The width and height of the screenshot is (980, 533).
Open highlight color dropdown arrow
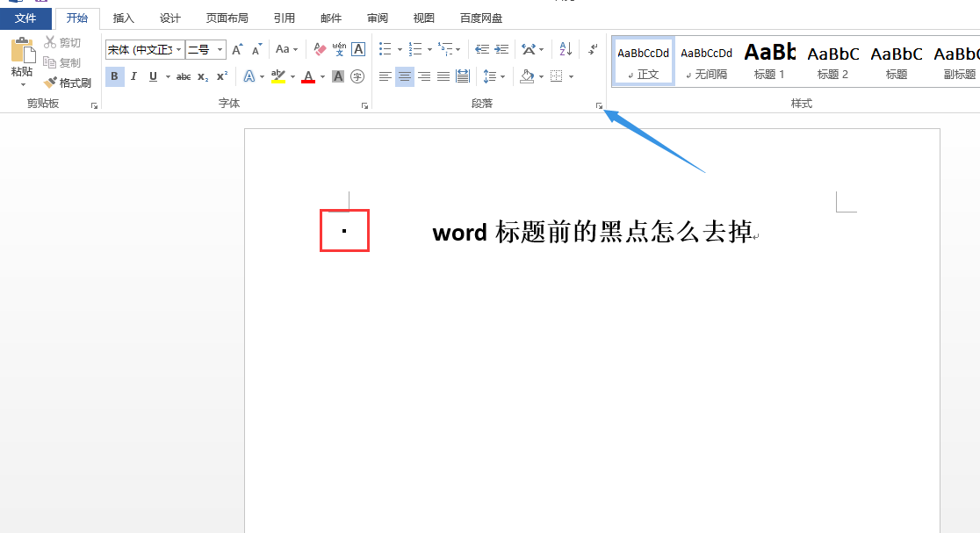(292, 77)
